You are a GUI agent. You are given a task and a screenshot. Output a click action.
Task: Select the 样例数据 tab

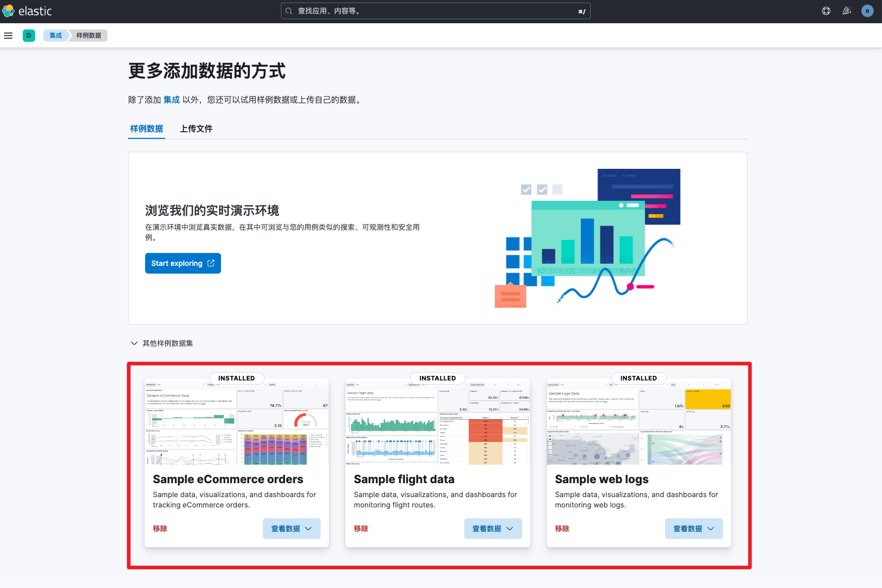pos(147,129)
